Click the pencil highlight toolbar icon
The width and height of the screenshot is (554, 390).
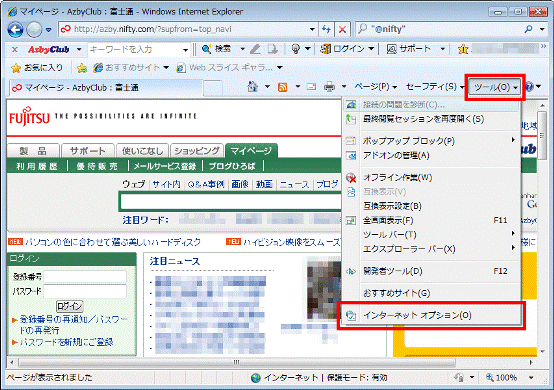coord(255,49)
